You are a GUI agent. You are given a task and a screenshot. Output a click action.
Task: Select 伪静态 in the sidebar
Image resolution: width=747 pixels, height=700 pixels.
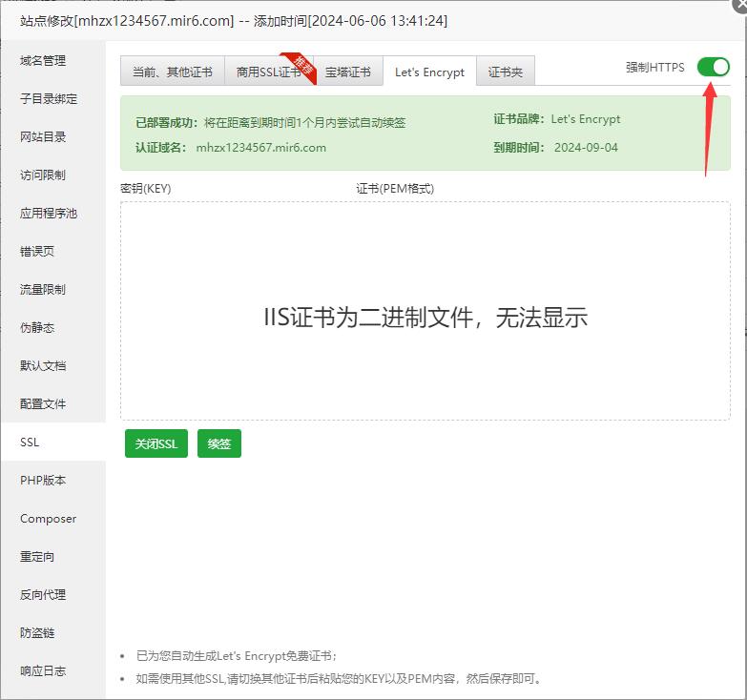(x=37, y=328)
